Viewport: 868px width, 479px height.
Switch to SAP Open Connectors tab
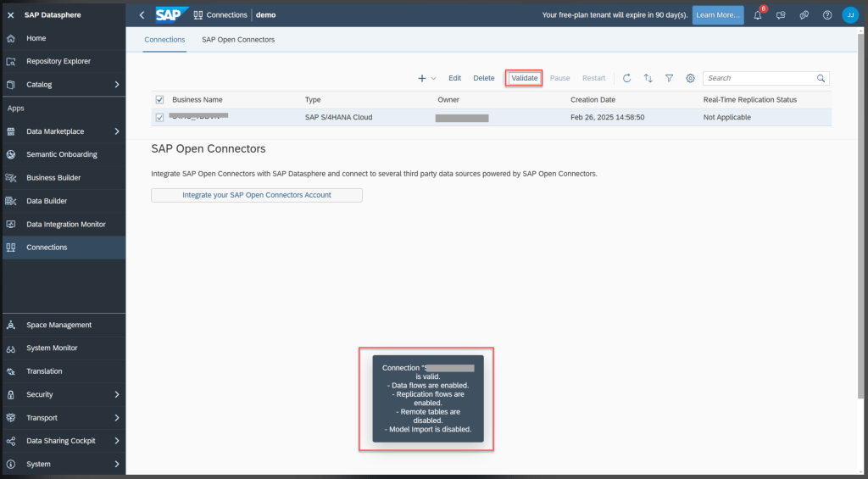238,40
